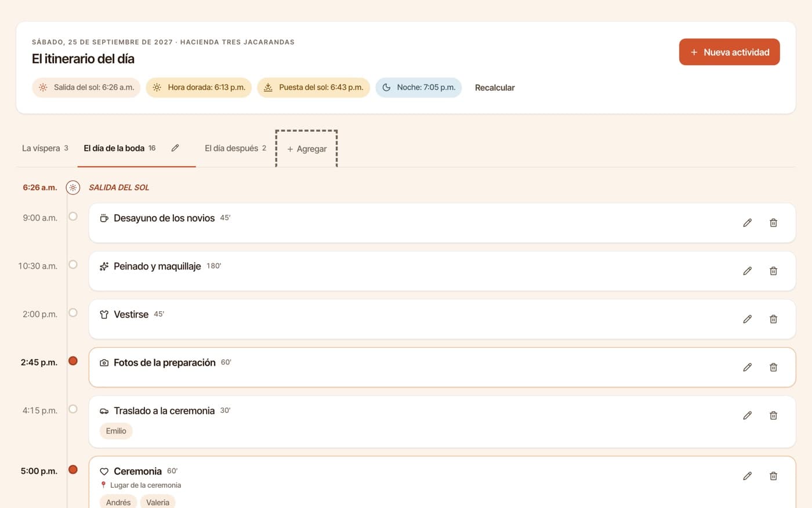Add a new day with Agregar
812x508 pixels.
tap(307, 149)
